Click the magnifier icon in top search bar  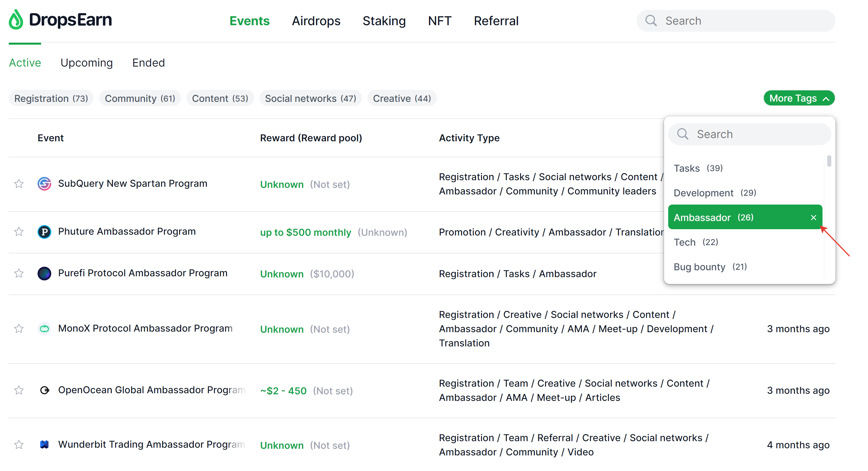click(651, 21)
